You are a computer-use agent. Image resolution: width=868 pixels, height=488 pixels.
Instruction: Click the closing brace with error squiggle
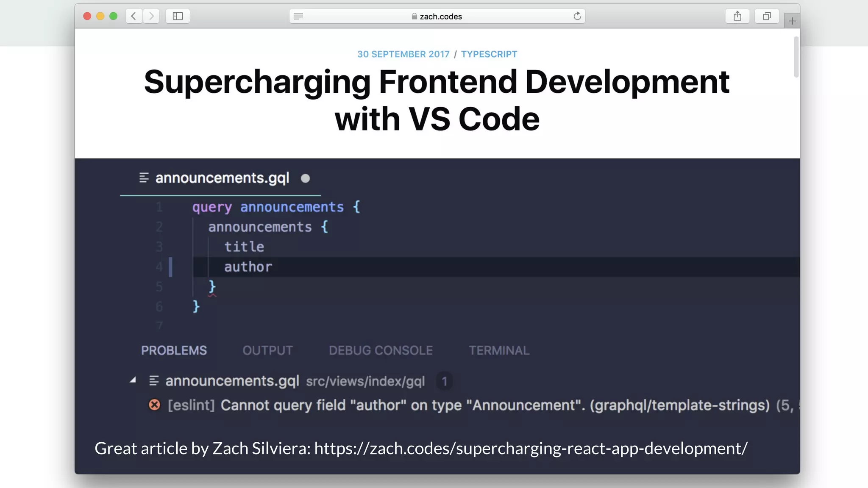[x=212, y=287]
